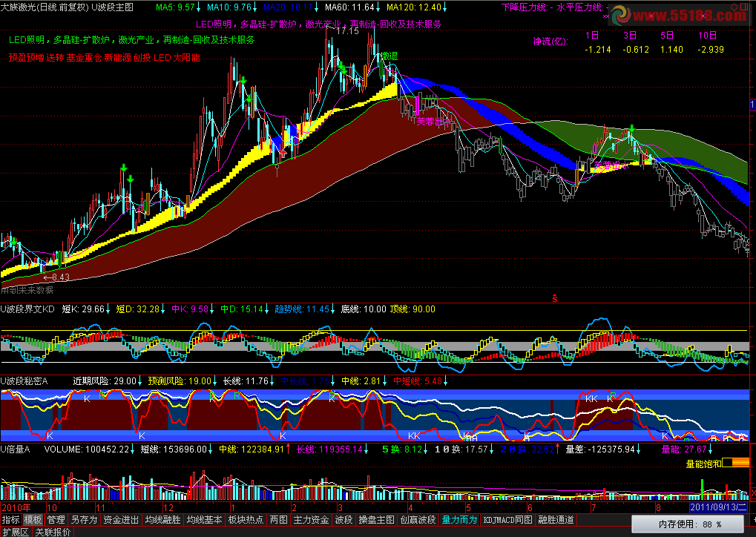Select the highlighted 量力而为 template
This screenshot has width=756, height=537.
coord(459,520)
